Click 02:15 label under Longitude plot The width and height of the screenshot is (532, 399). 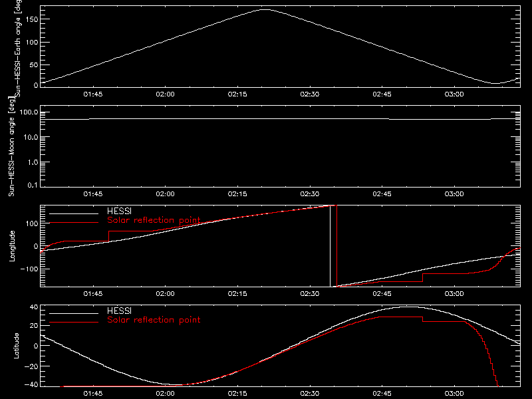pyautogui.click(x=237, y=293)
